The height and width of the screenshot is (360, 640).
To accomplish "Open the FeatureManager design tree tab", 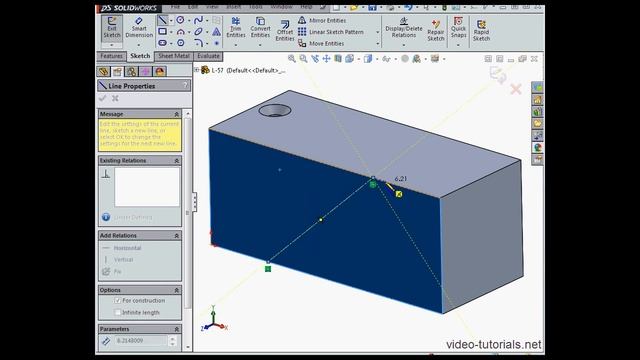I will point(104,71).
